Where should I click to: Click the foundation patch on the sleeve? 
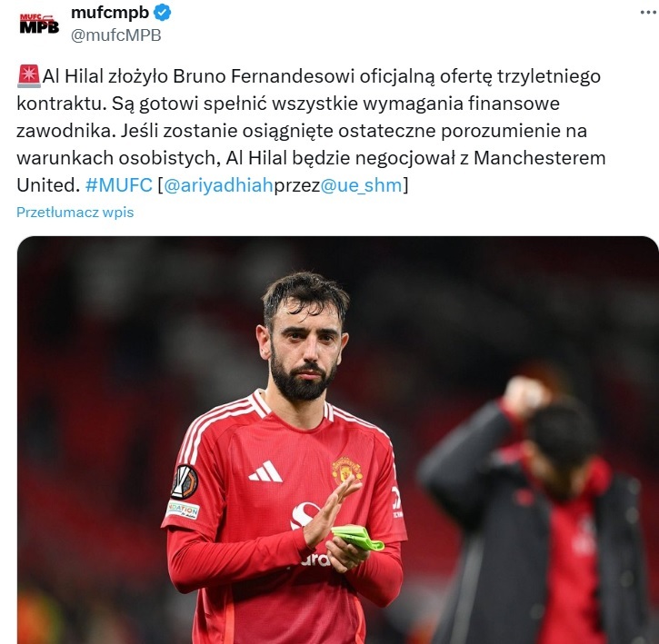(183, 510)
